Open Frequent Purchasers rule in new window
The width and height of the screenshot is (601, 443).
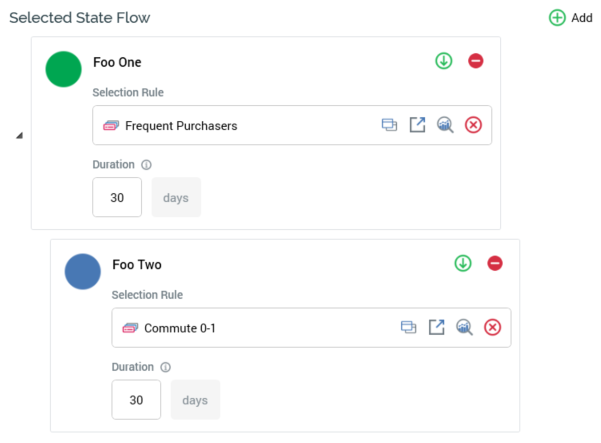coord(417,125)
